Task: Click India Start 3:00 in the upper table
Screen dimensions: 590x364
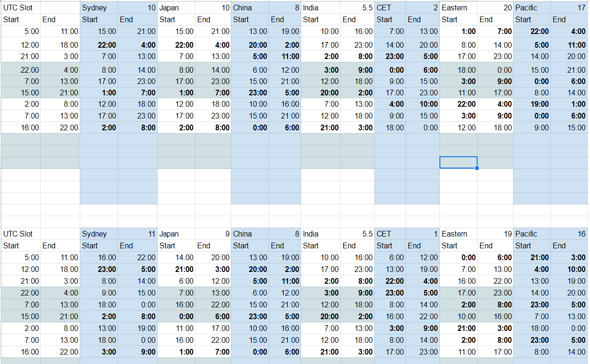Action: click(x=320, y=70)
